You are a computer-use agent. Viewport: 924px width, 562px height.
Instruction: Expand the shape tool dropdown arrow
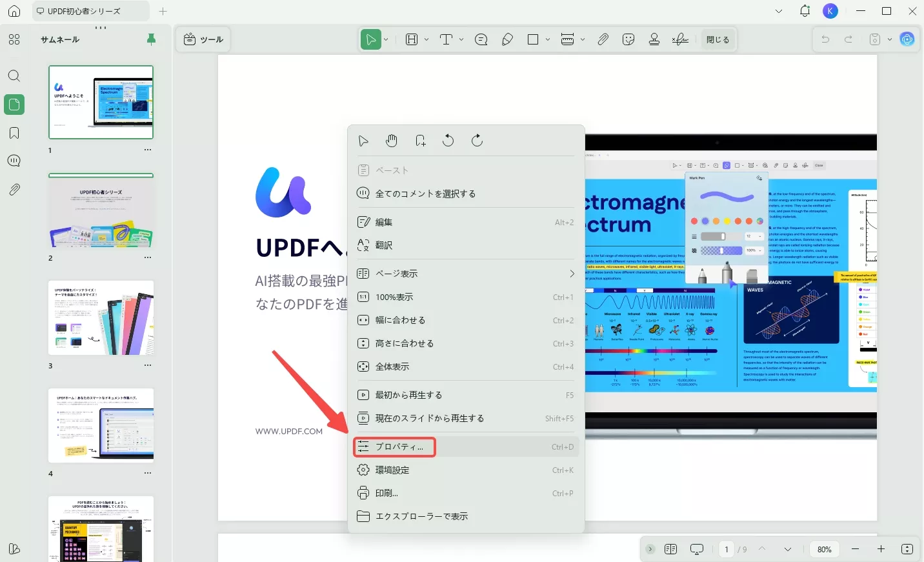[548, 39]
